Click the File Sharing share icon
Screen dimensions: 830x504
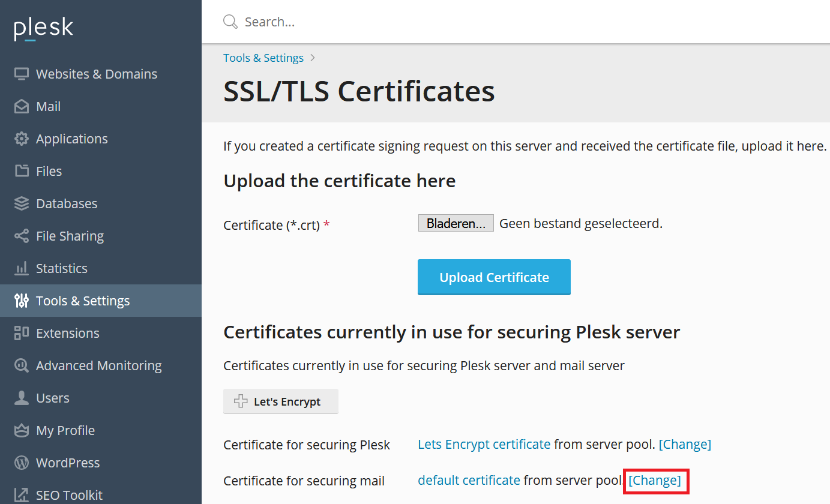tap(22, 236)
